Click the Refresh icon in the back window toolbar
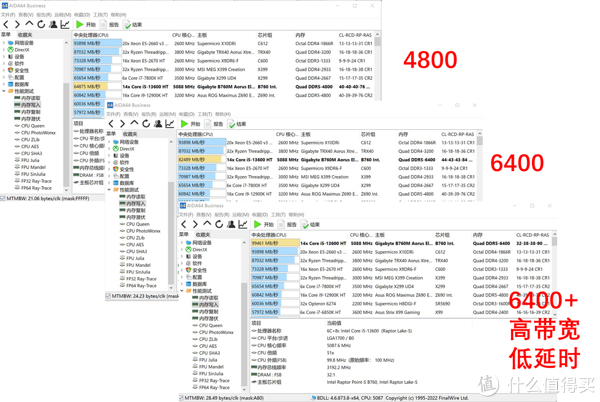600x402 pixels. 41,24
